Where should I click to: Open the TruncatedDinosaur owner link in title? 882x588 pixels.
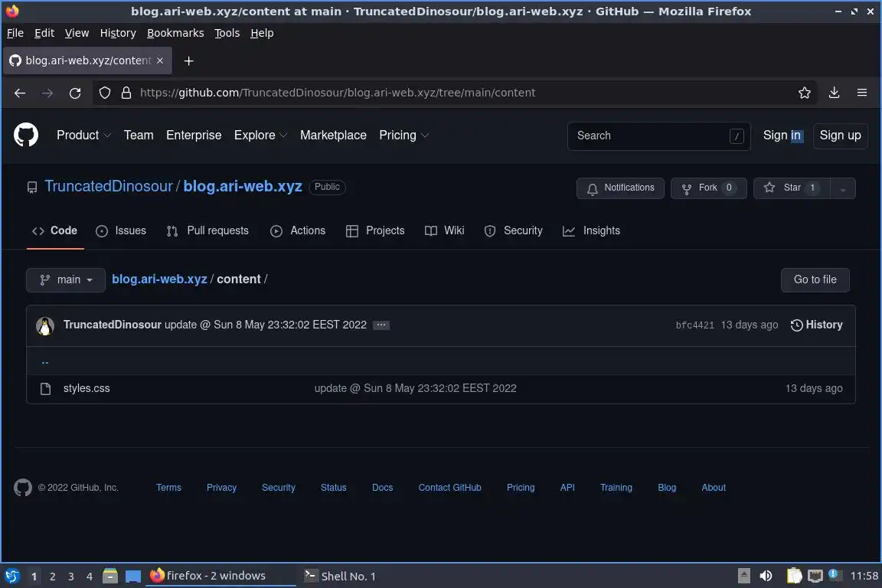(109, 186)
